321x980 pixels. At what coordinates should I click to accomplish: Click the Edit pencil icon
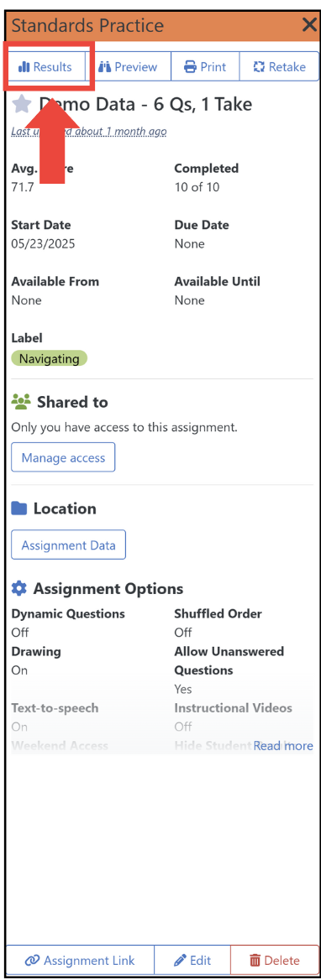pyautogui.click(x=180, y=961)
